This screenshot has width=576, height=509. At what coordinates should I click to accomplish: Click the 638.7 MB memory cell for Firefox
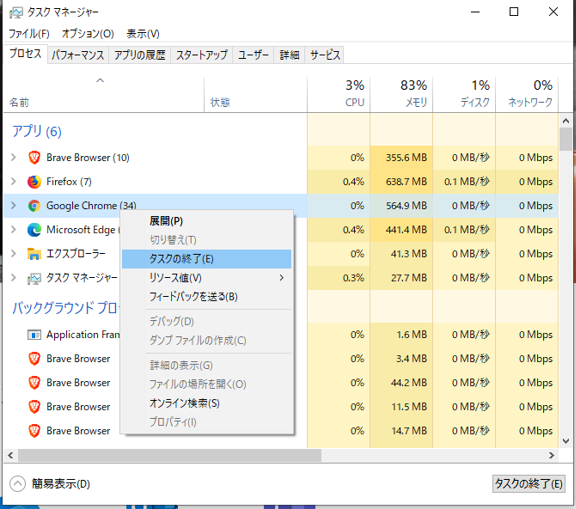click(x=402, y=181)
